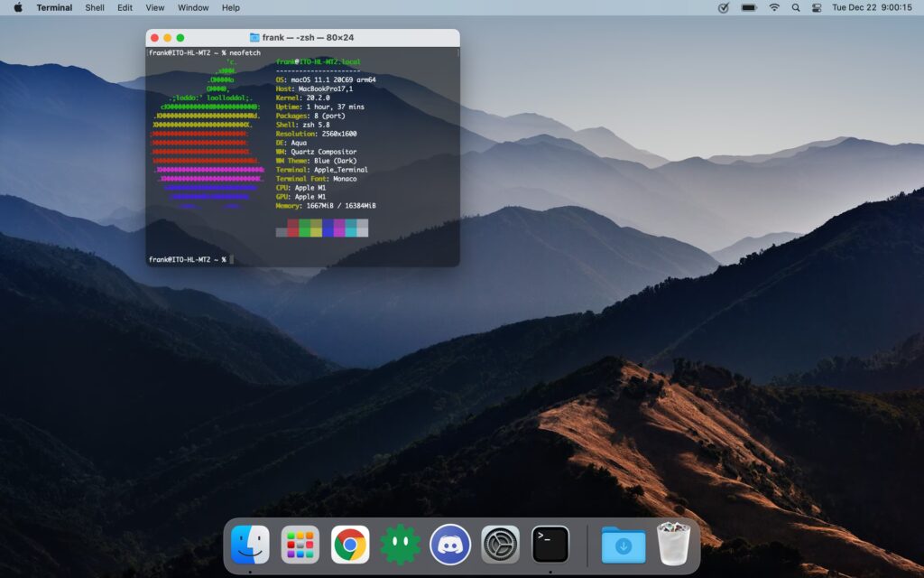Open Control Center toggles in menu bar

pyautogui.click(x=817, y=7)
